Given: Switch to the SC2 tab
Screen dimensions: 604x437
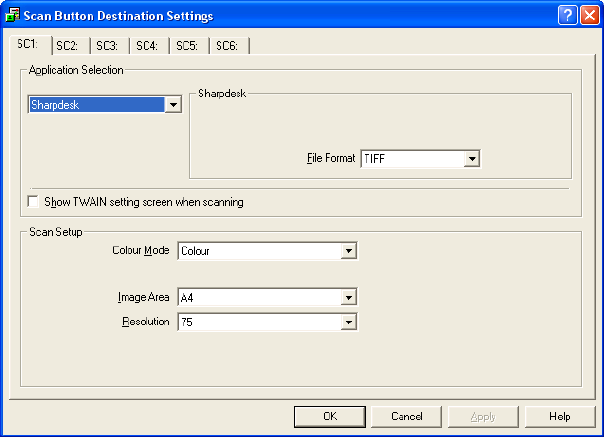Looking at the screenshot, I should [67, 45].
